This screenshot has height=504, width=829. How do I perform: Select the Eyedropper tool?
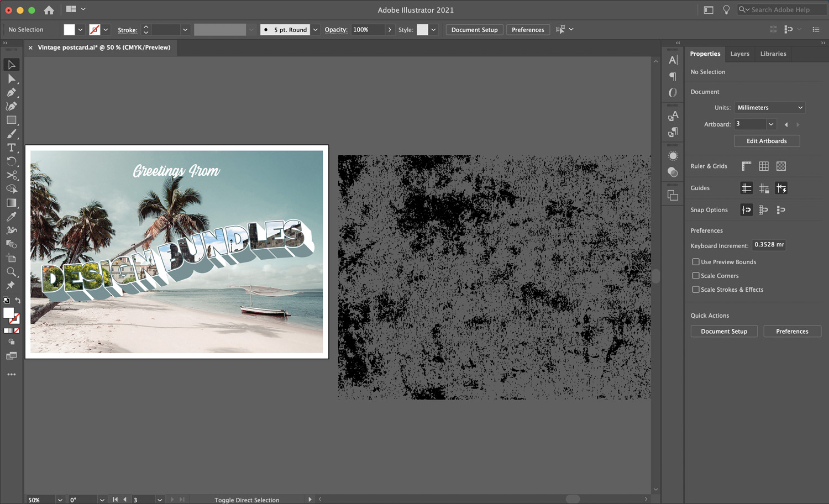[x=11, y=217]
